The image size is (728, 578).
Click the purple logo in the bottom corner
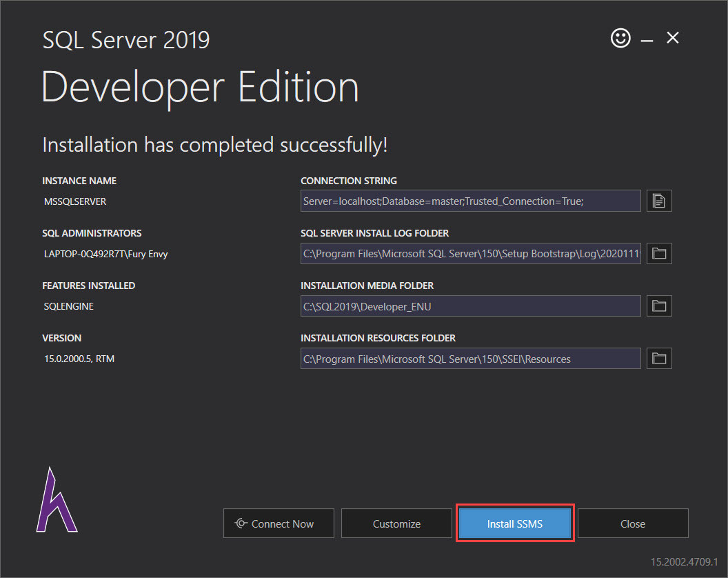57,500
